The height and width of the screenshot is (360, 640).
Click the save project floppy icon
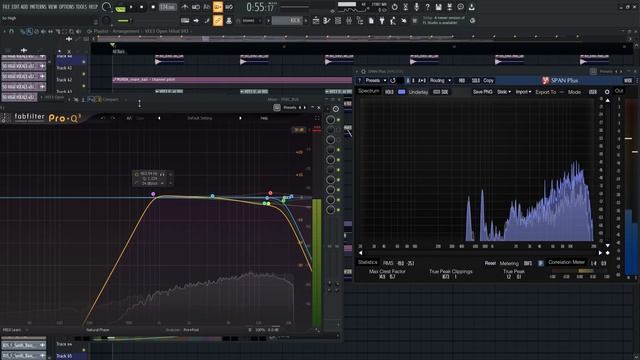(x=438, y=7)
